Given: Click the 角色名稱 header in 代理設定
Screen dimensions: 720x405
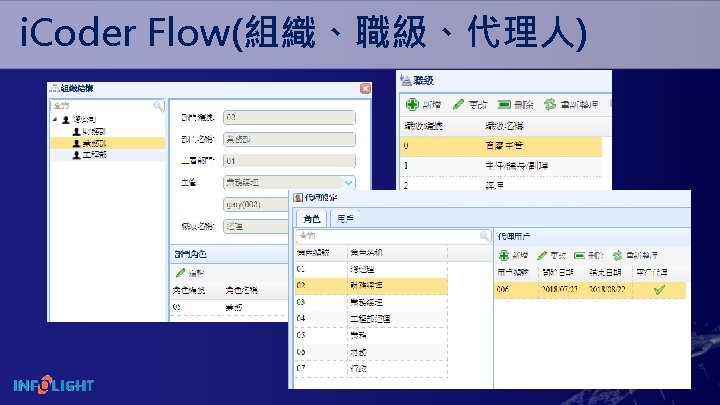Looking at the screenshot, I should [366, 253].
